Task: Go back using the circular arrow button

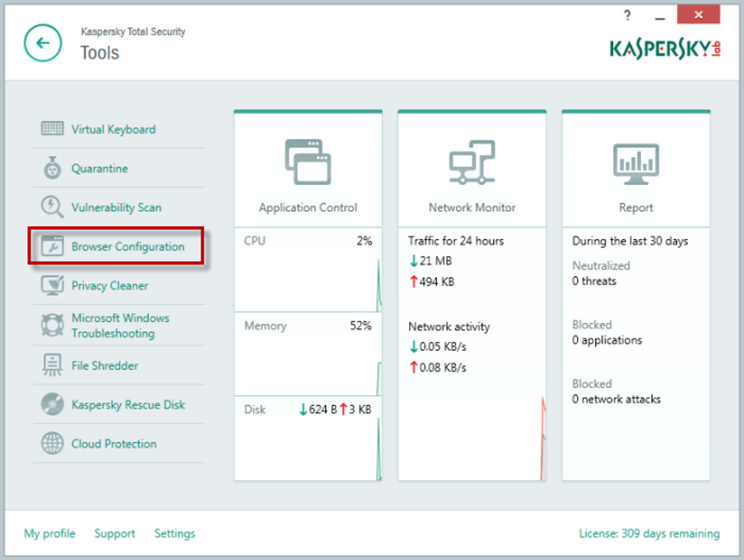Action: 43,43
